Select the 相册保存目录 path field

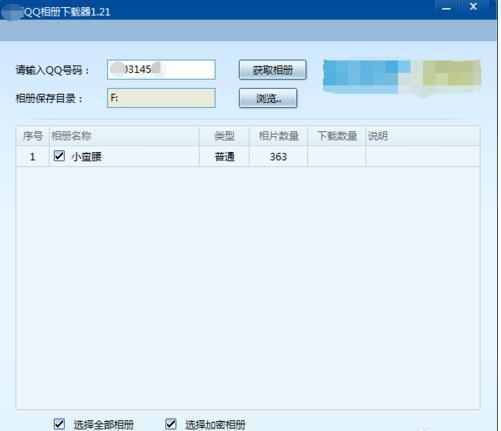tap(161, 98)
